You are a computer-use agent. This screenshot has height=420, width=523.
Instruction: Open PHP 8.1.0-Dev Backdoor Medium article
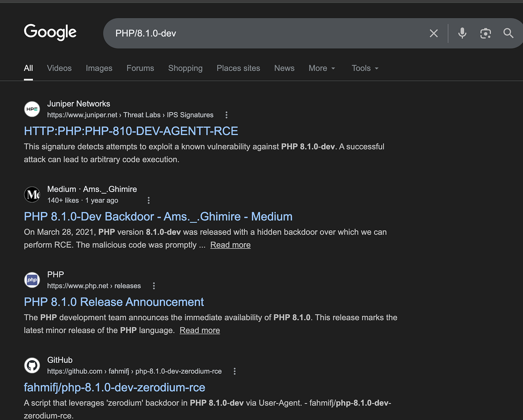pos(158,217)
